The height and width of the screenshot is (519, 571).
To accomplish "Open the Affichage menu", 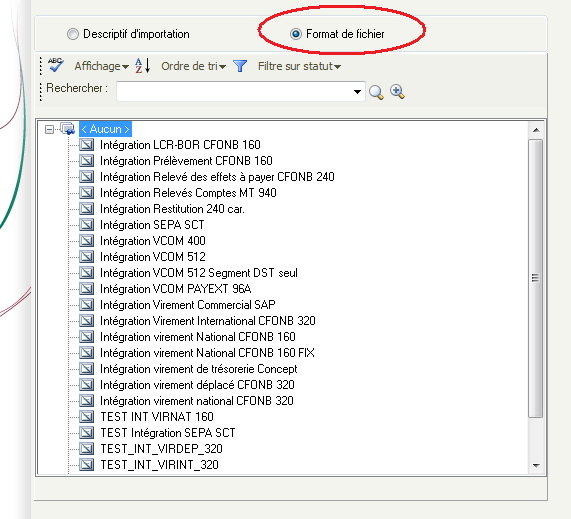I will [x=102, y=66].
